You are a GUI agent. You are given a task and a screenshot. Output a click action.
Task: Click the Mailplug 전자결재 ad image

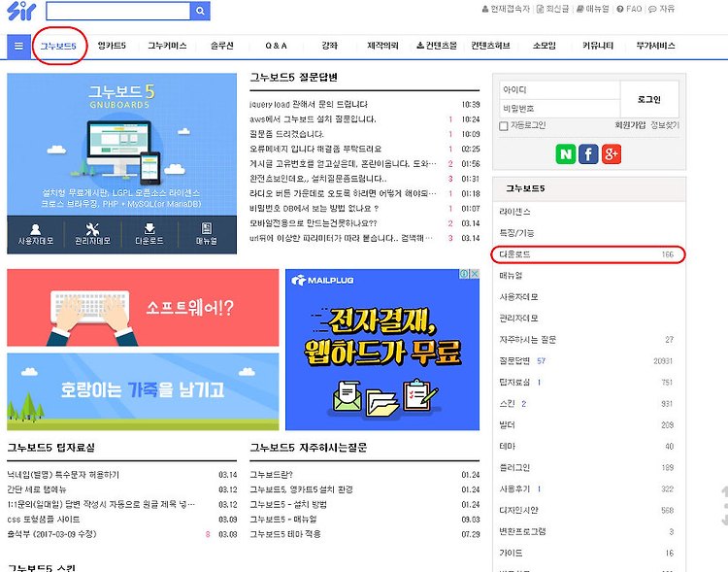382,350
